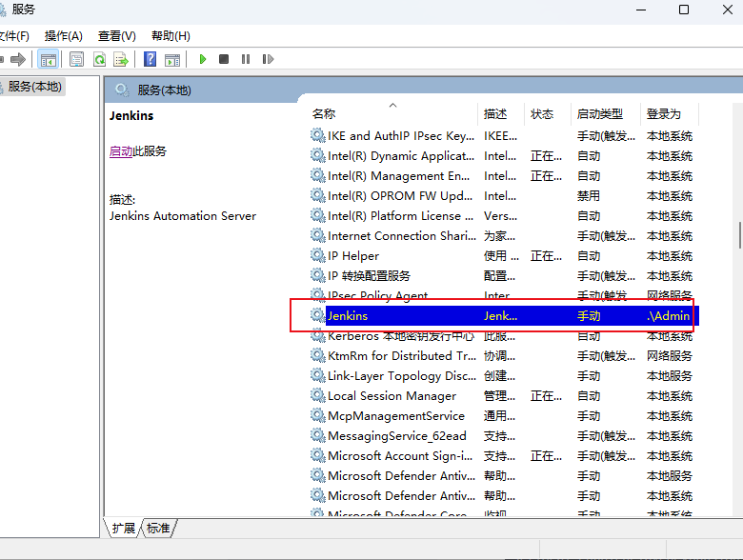This screenshot has height=560, width=743.
Task: Click magnifier icon in 服务(本地) header
Action: [x=122, y=90]
